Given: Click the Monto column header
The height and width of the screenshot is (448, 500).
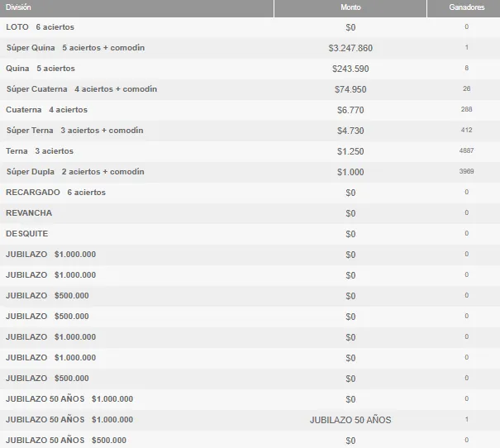Looking at the screenshot, I should pyautogui.click(x=350, y=7).
